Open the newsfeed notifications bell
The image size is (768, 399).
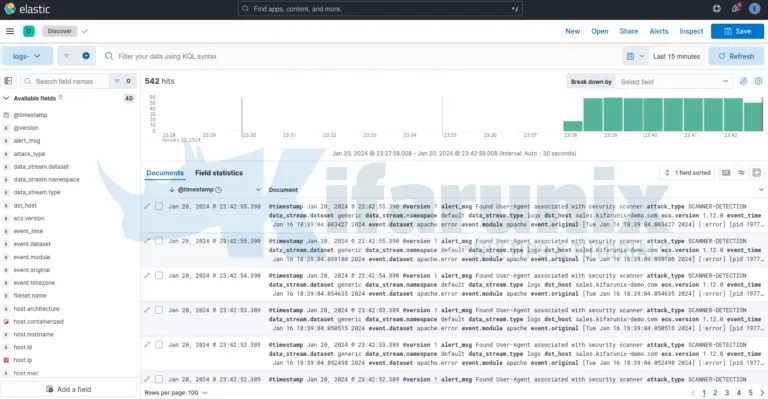pos(736,8)
